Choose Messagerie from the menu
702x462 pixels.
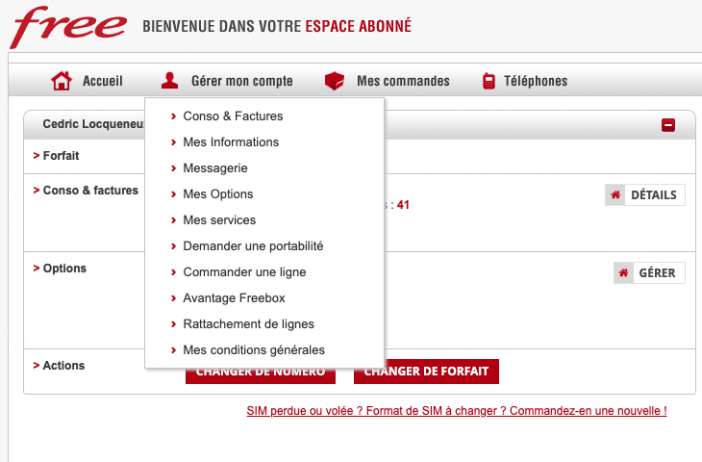pyautogui.click(x=215, y=168)
